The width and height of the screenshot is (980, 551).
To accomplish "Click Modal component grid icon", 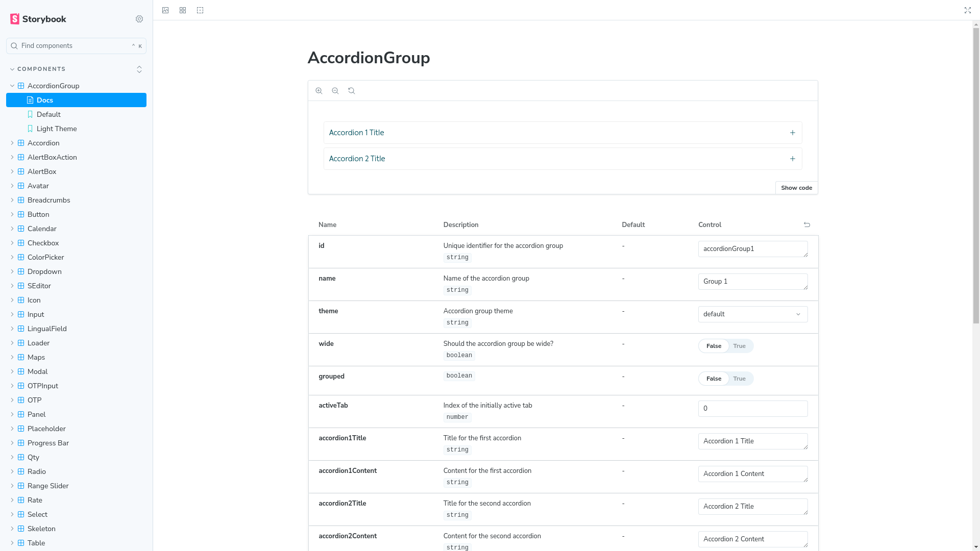I will click(21, 371).
